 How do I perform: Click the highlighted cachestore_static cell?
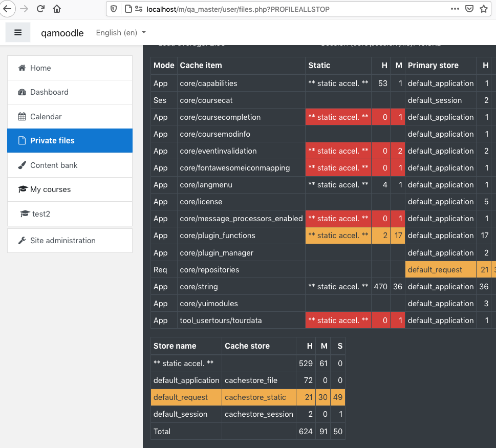[x=259, y=397]
